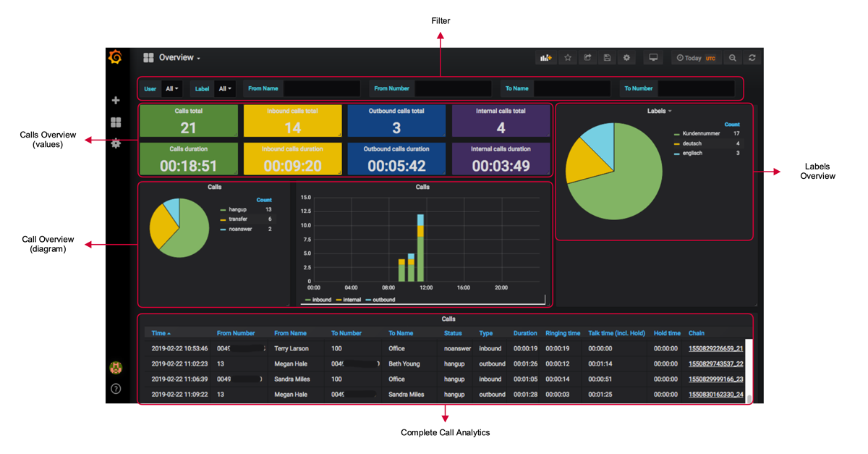The image size is (868, 454).
Task: Open the Calls table panel title
Action: tap(448, 319)
